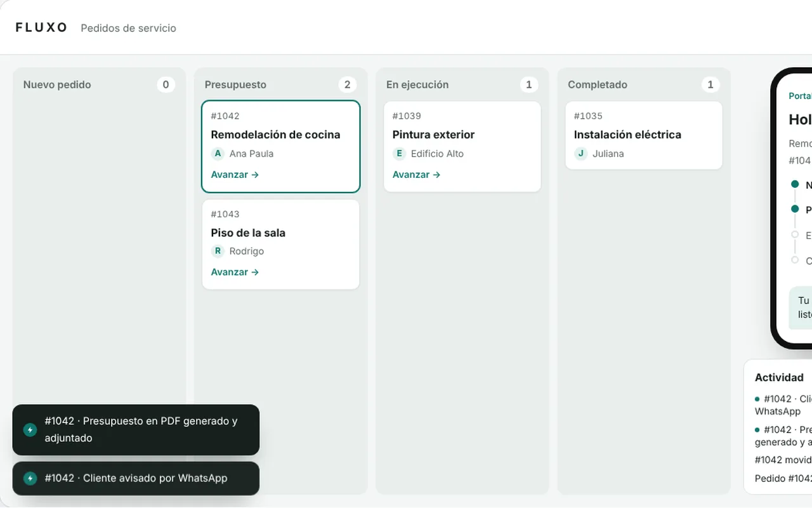The width and height of the screenshot is (812, 508).
Task: Dismiss the Cliente avisado por WhatsApp toast
Action: click(136, 478)
